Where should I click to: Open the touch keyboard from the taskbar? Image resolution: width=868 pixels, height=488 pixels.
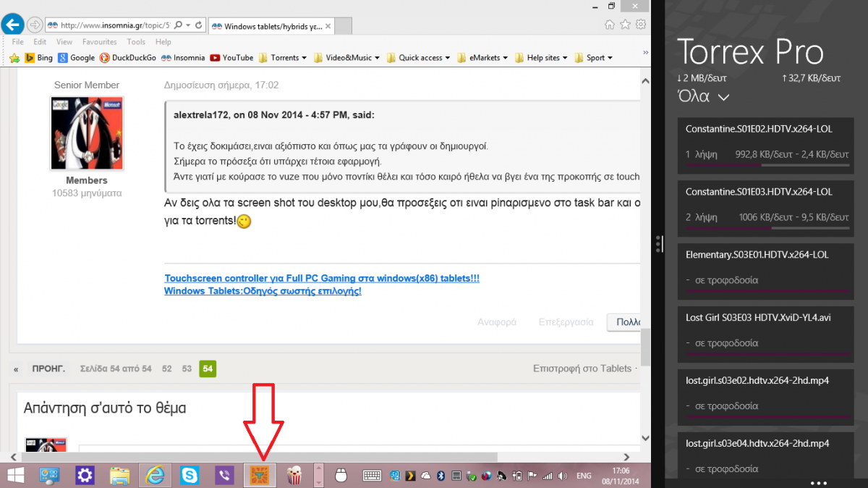click(x=373, y=476)
